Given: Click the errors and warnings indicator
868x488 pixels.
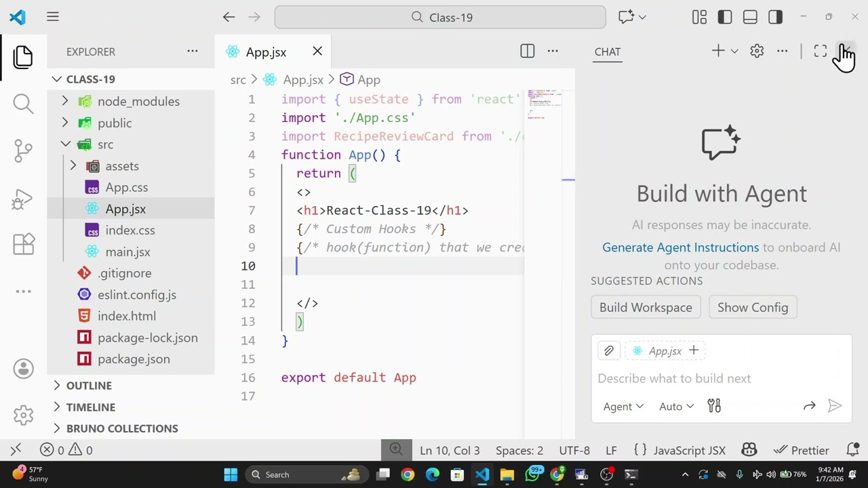Looking at the screenshot, I should (x=66, y=450).
